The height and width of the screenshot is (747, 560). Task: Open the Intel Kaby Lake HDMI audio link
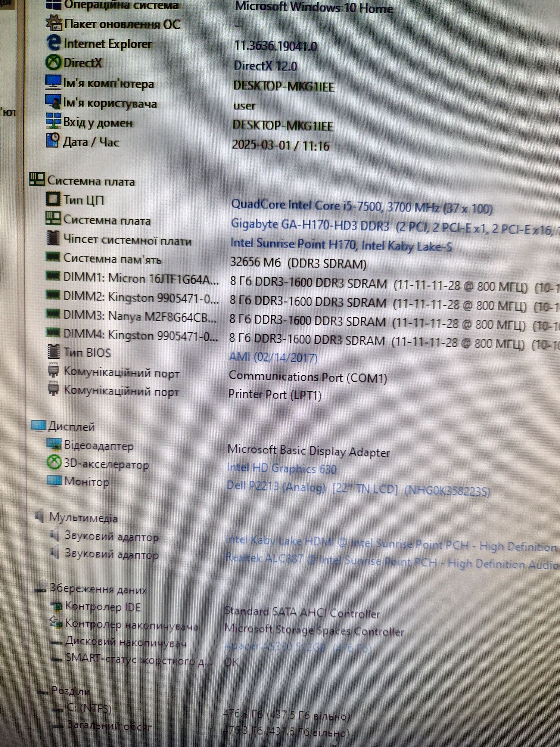[x=392, y=544]
